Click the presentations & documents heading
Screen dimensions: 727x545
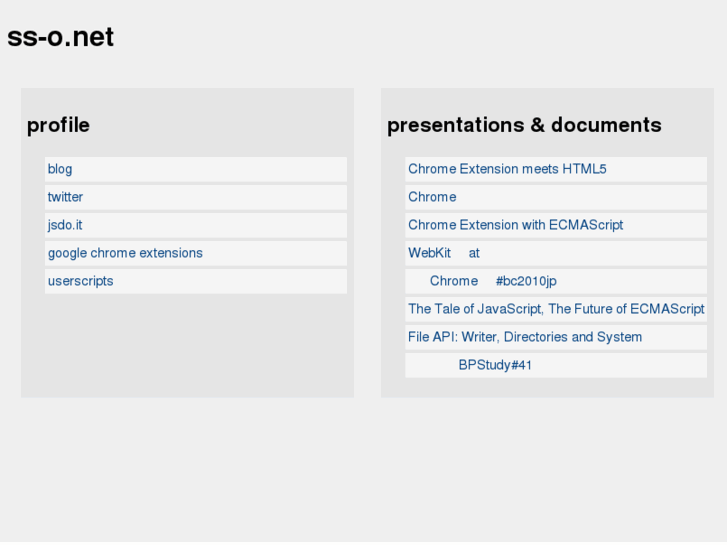click(x=524, y=125)
